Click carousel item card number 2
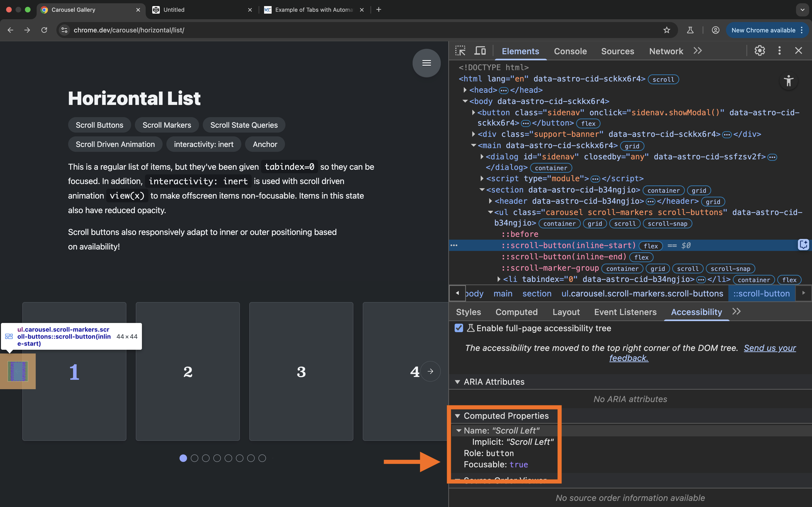812x507 pixels. 187,371
